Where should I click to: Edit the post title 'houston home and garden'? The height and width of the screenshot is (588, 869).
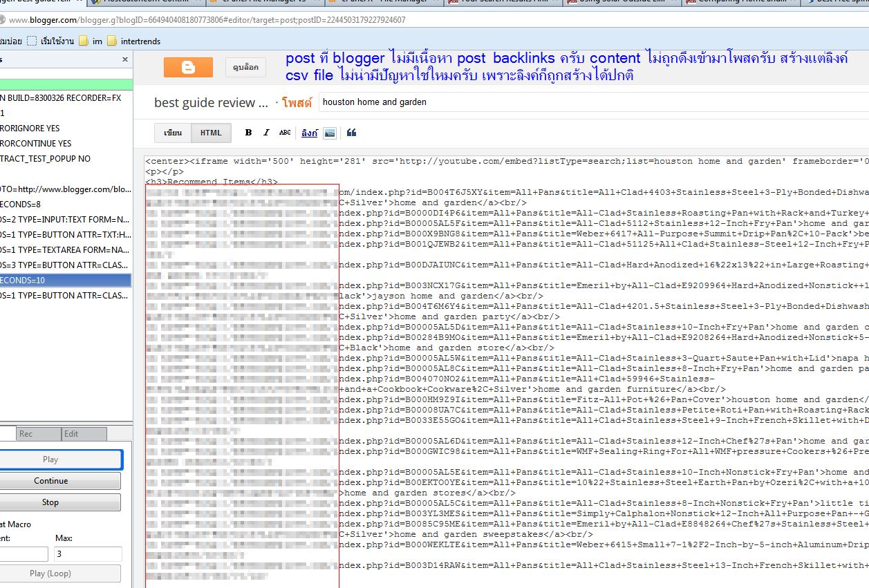click(x=594, y=102)
